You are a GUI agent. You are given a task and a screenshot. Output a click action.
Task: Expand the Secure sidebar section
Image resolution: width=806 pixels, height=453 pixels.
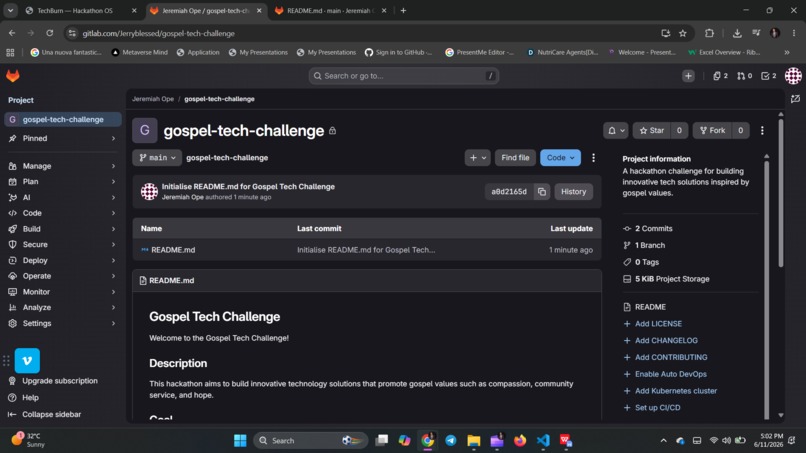pos(62,245)
